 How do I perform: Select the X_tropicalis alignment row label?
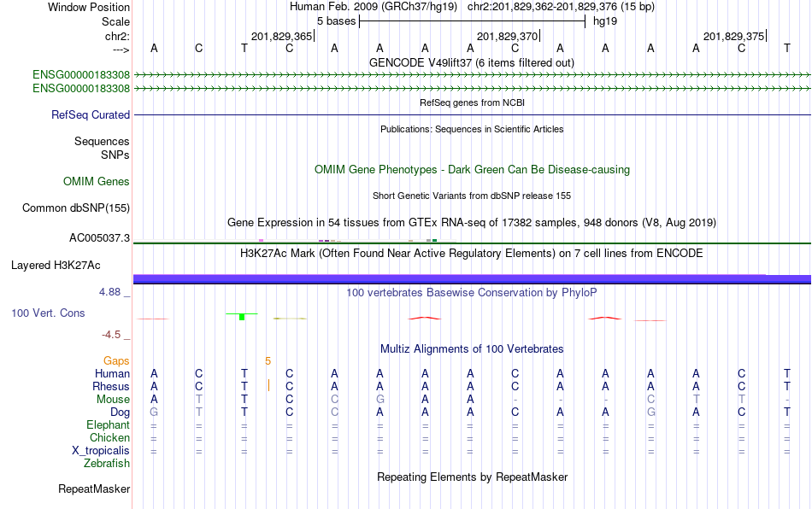(101, 451)
